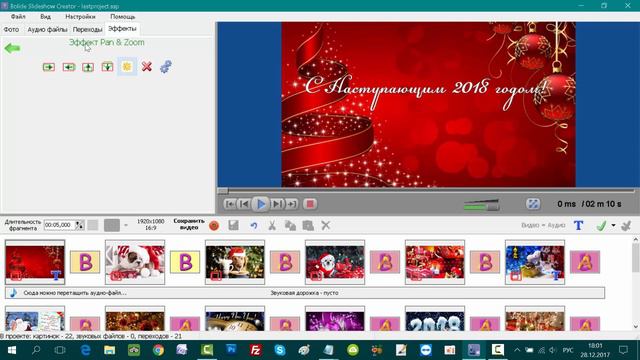Open FileZilla from taskbar

tap(256, 350)
